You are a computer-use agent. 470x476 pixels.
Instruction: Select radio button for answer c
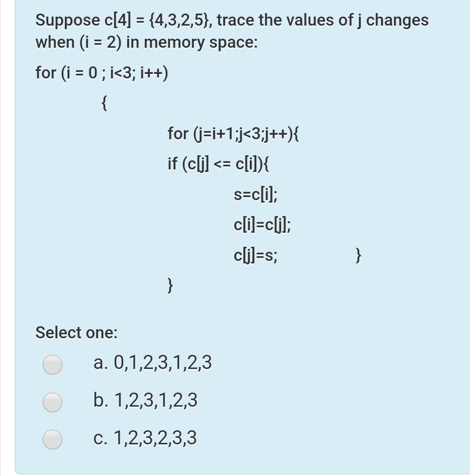tap(52, 439)
